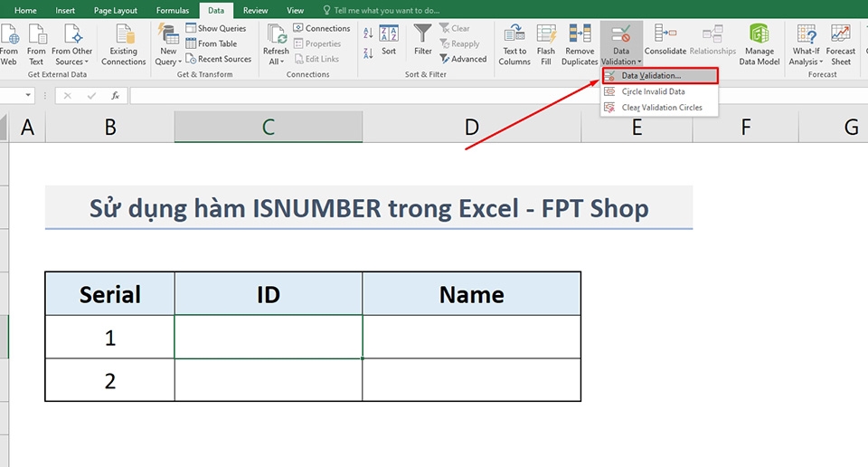This screenshot has width=868, height=467.
Task: Click Tell me what you want to do
Action: pos(381,11)
